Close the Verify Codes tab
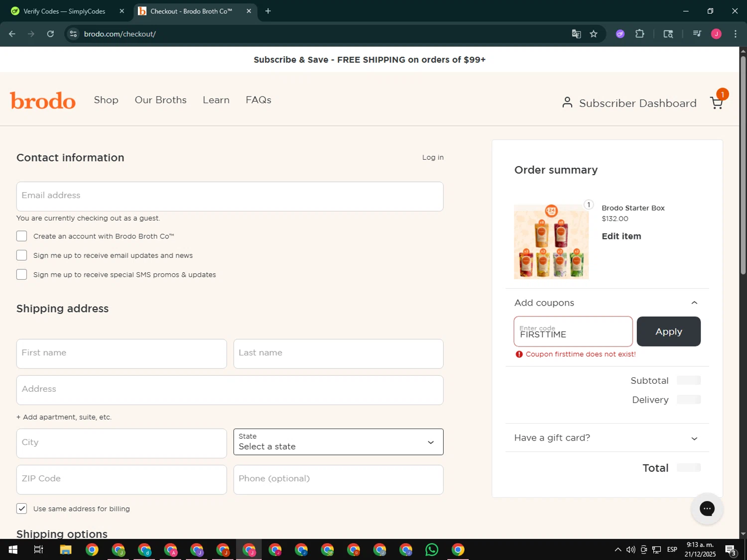The image size is (747, 560). click(122, 11)
